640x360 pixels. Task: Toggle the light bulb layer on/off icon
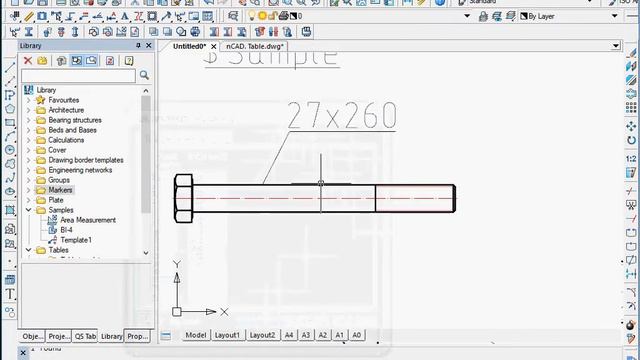click(x=251, y=16)
